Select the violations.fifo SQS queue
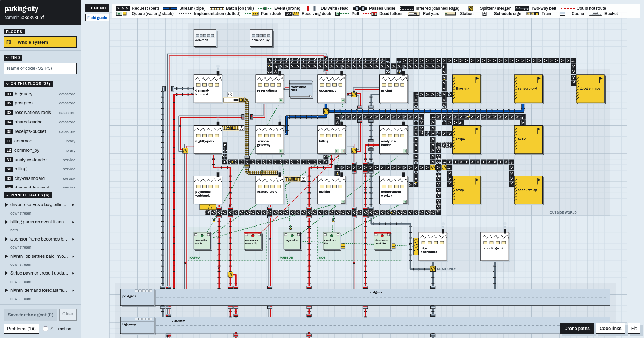 coord(332,241)
